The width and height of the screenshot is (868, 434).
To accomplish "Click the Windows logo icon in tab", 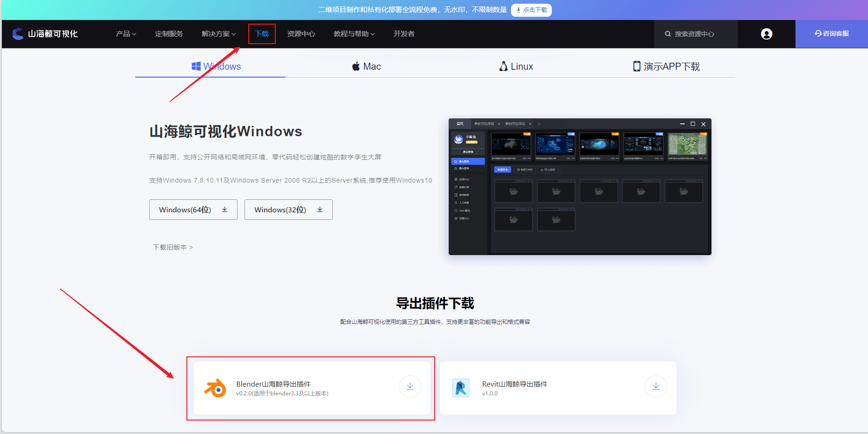I will click(x=196, y=66).
